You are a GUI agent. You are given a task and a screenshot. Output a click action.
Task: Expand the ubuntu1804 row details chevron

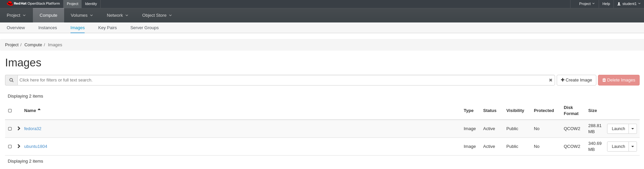19,146
